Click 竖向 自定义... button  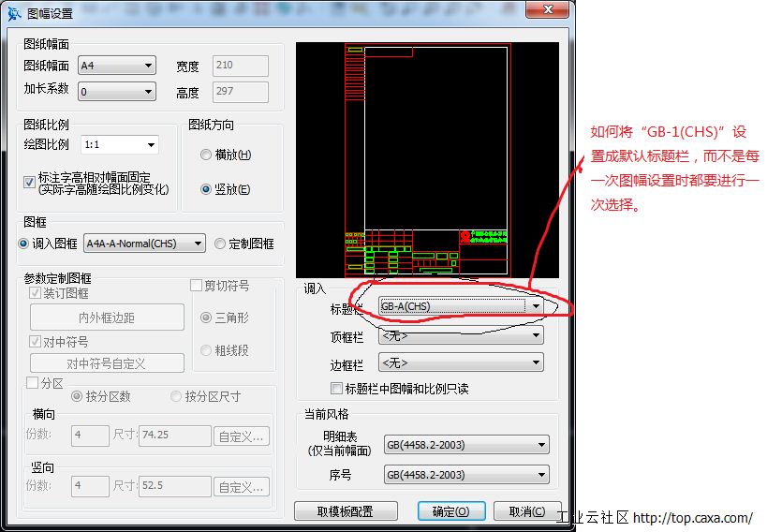[x=242, y=487]
